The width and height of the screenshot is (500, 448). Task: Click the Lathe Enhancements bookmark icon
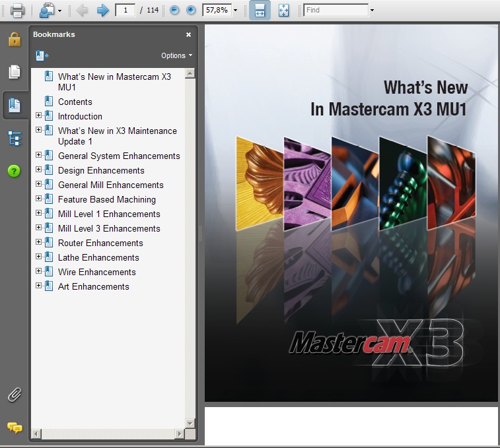tap(49, 257)
